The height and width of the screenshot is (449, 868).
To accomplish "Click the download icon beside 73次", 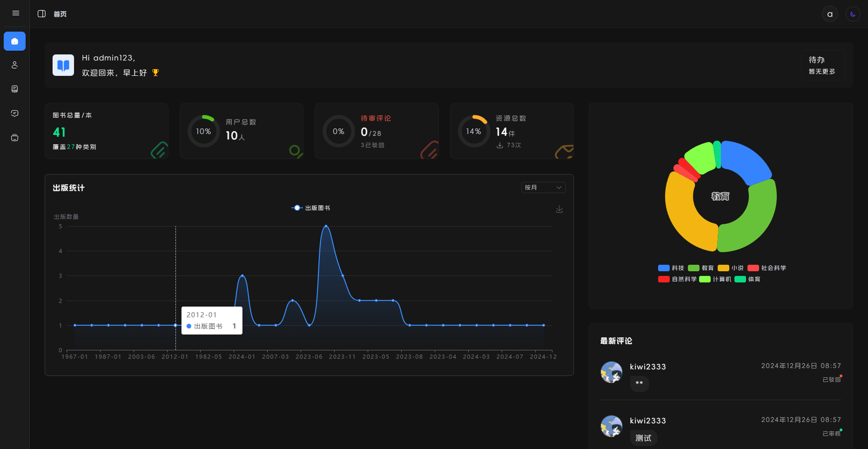I will (500, 145).
